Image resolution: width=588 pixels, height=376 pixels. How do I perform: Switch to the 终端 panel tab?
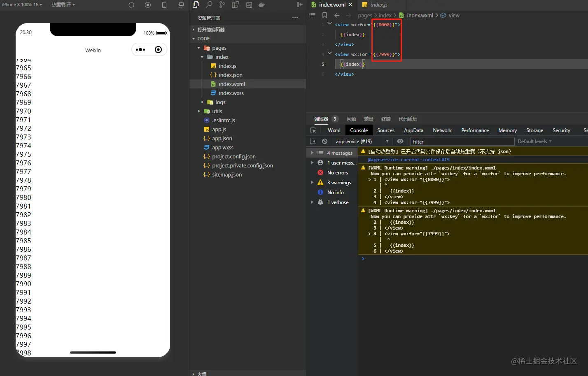click(386, 119)
